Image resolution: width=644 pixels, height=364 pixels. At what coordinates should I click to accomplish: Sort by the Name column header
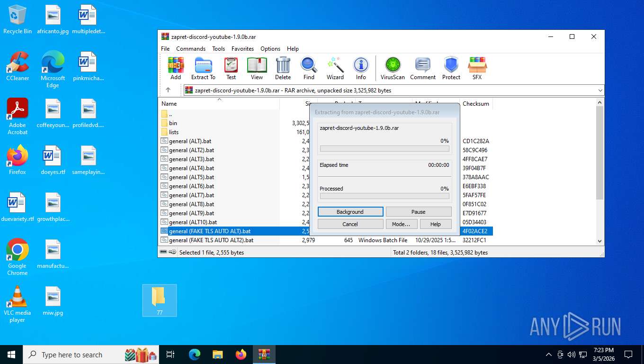pos(219,103)
